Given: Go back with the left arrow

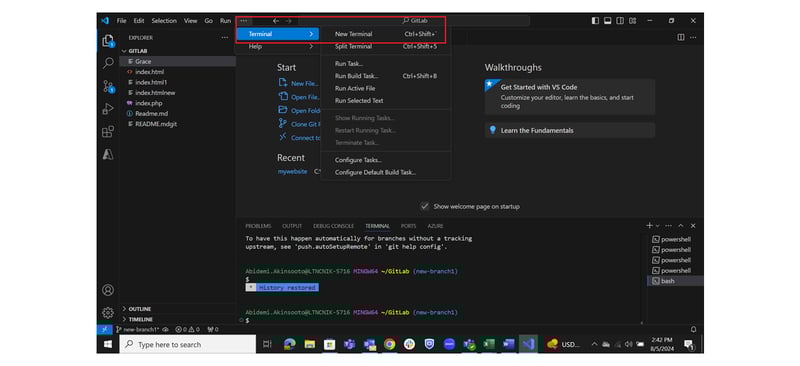Looking at the screenshot, I should pyautogui.click(x=276, y=21).
